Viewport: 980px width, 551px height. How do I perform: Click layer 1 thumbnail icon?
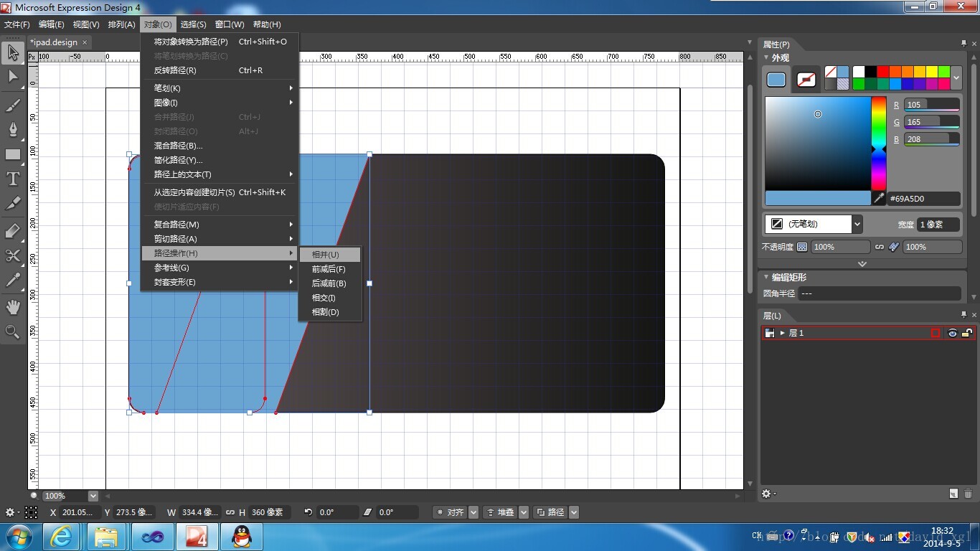pyautogui.click(x=770, y=333)
